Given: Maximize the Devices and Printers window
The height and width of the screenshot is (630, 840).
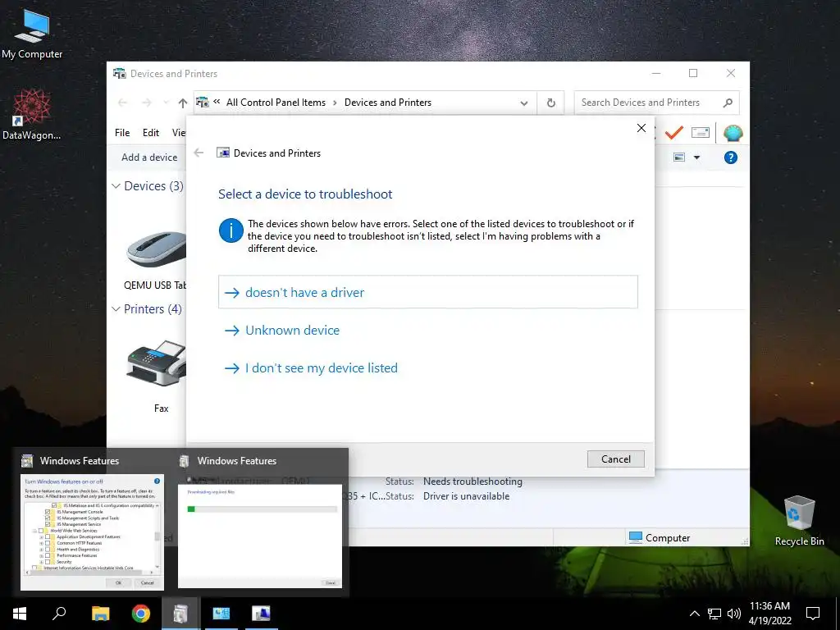Looking at the screenshot, I should pos(693,73).
